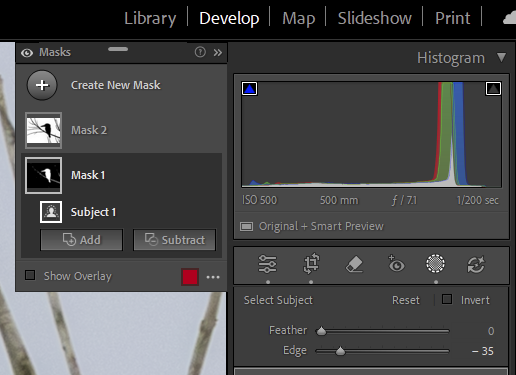This screenshot has height=375, width=516.
Task: Click the Original + Smart Preview icon
Action: click(x=247, y=227)
